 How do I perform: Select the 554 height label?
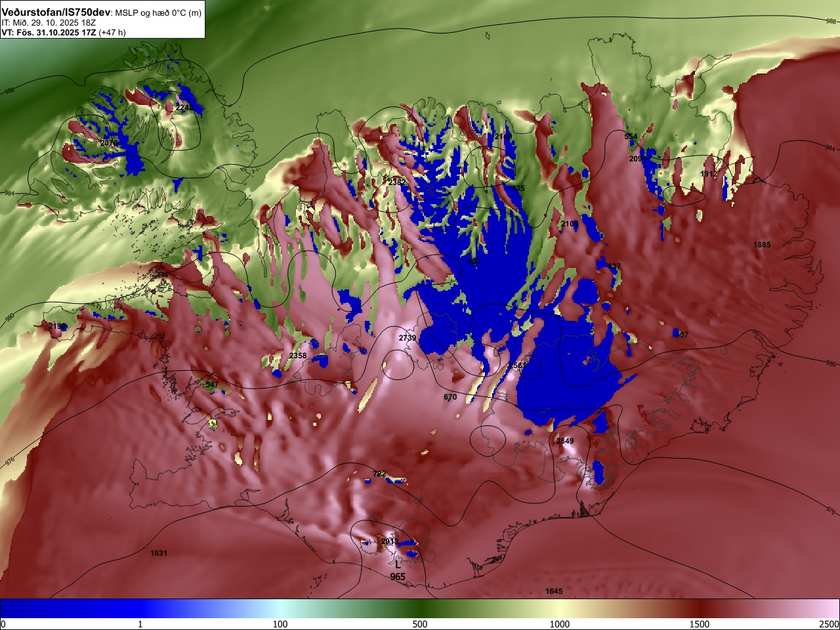coord(631,136)
